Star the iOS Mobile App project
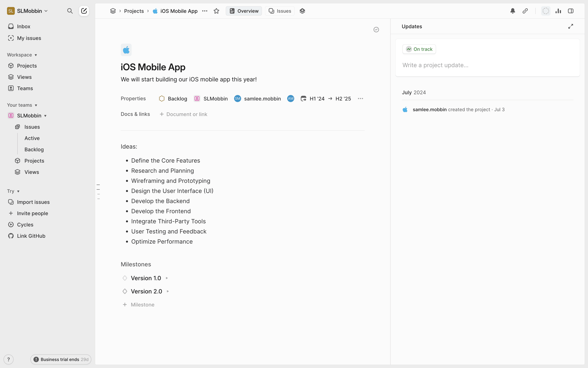The width and height of the screenshot is (588, 368). [217, 11]
